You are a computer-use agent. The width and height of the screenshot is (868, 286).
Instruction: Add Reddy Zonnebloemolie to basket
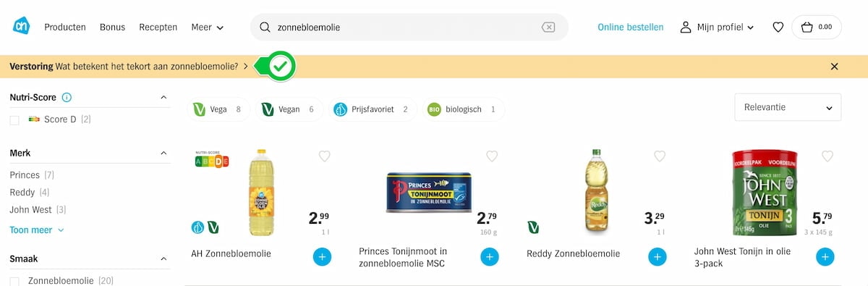click(658, 256)
